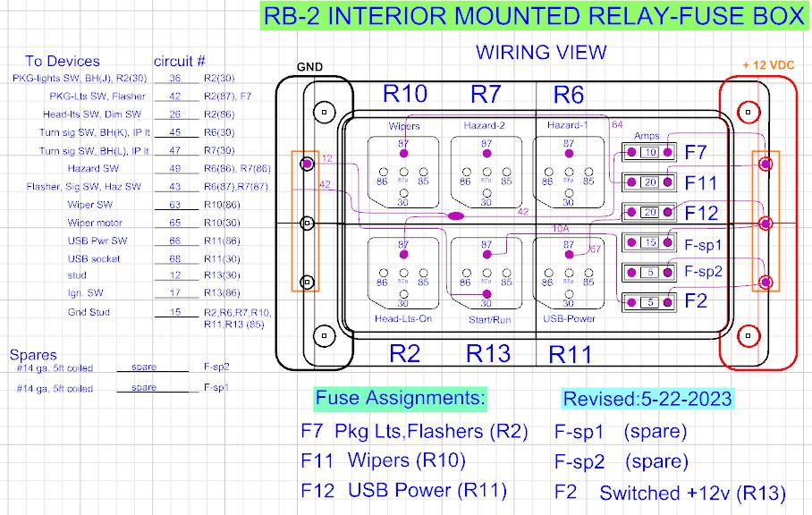Select the Wipers relay caption
The width and height of the screenshot is (812, 515).
click(404, 126)
